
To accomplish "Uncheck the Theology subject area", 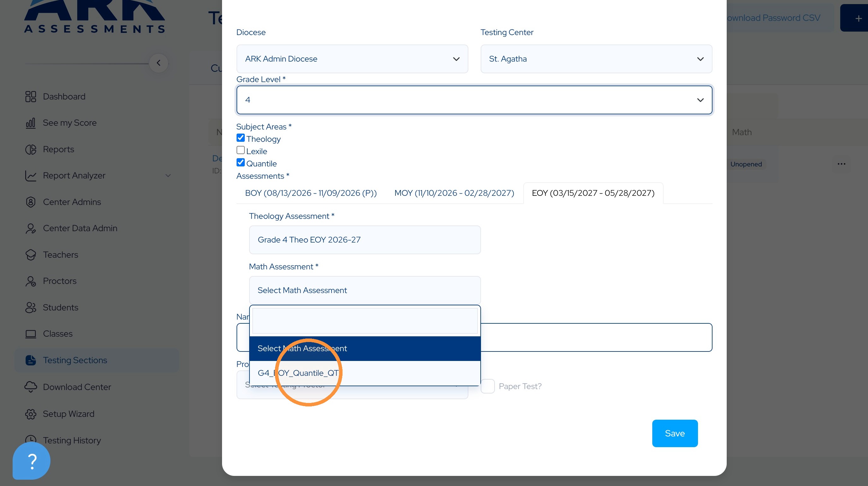I will 241,138.
